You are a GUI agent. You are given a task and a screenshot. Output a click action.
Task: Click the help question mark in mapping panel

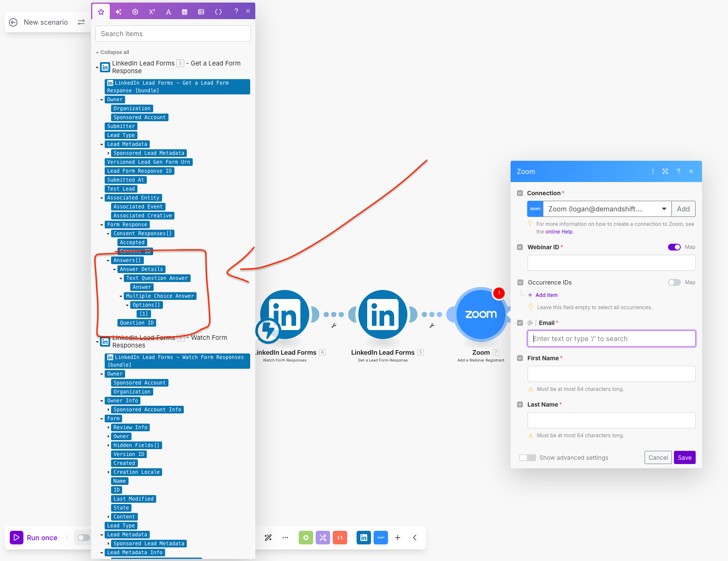(x=236, y=11)
